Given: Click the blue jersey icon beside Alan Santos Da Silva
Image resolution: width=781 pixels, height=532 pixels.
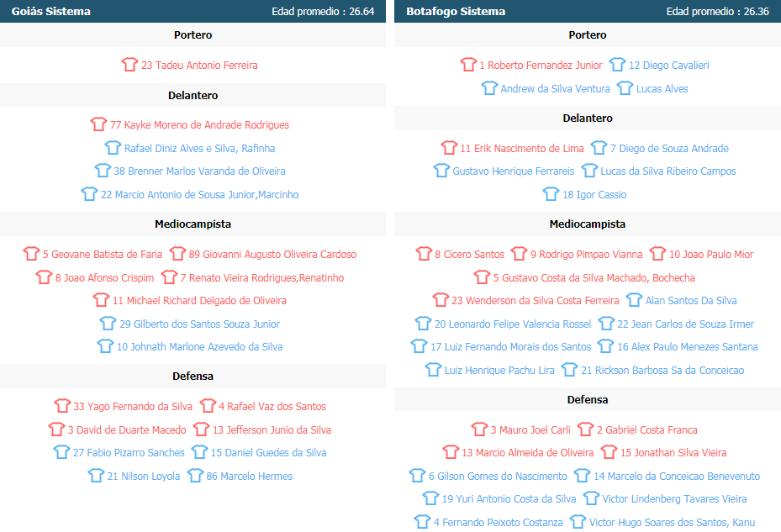Looking at the screenshot, I should 634,300.
